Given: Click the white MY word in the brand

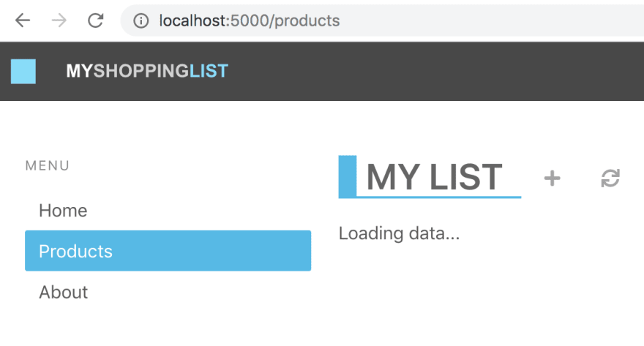Looking at the screenshot, I should (80, 71).
